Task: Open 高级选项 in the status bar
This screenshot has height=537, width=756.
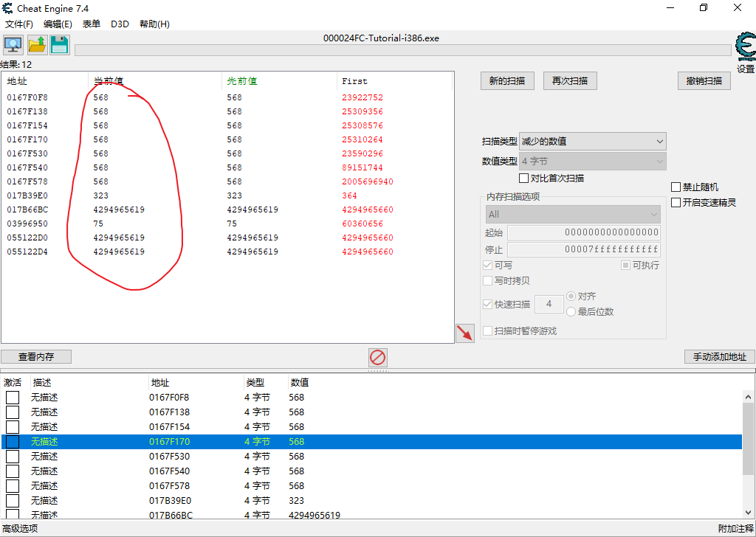Action: [20, 528]
